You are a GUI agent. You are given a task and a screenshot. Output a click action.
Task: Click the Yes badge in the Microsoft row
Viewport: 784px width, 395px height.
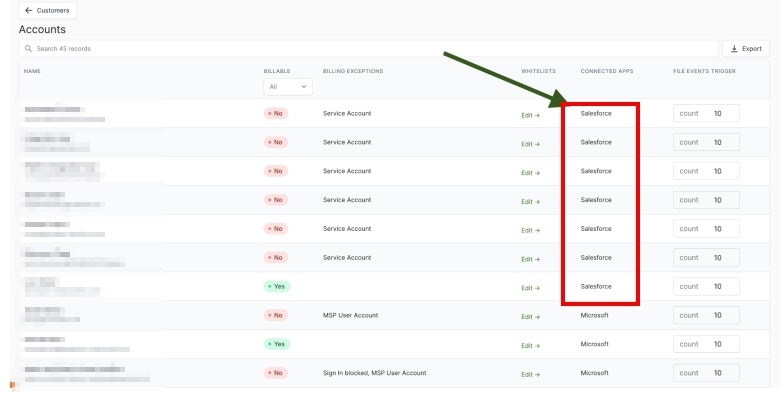277,344
